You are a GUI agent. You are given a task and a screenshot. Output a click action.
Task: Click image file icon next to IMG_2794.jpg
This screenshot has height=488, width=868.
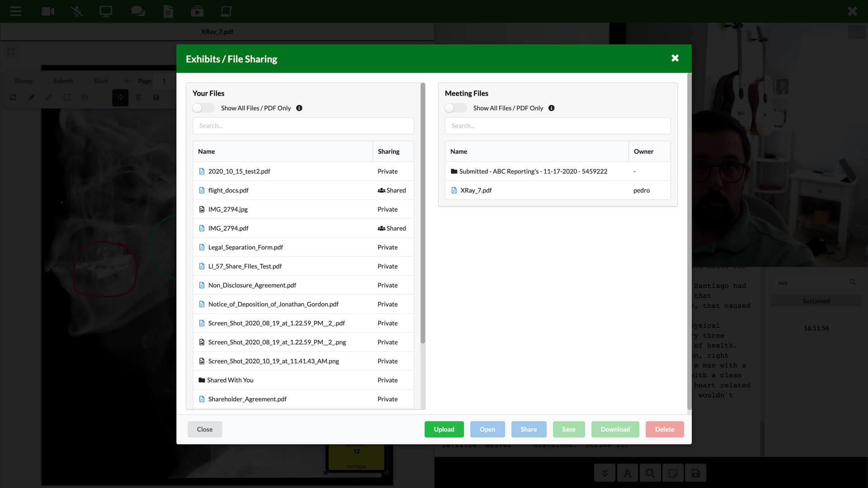[202, 209]
